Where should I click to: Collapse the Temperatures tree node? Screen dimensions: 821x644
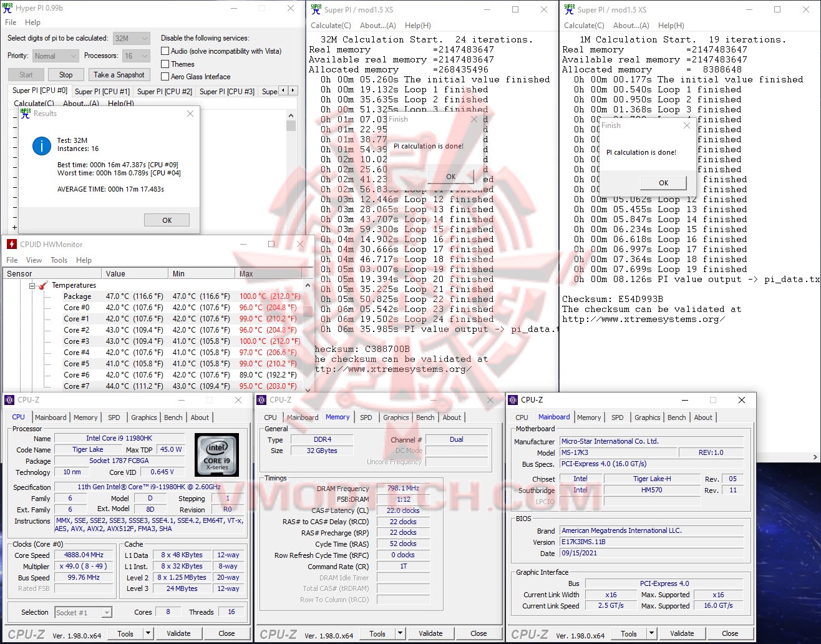32,285
